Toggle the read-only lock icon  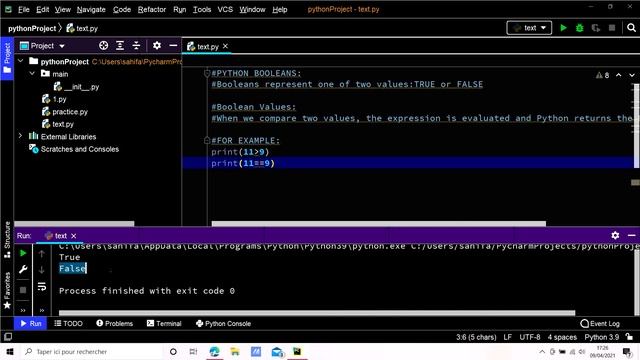click(629, 337)
